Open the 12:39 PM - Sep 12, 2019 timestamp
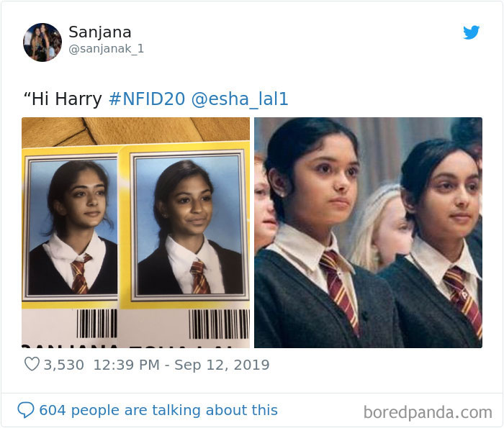 coord(181,365)
